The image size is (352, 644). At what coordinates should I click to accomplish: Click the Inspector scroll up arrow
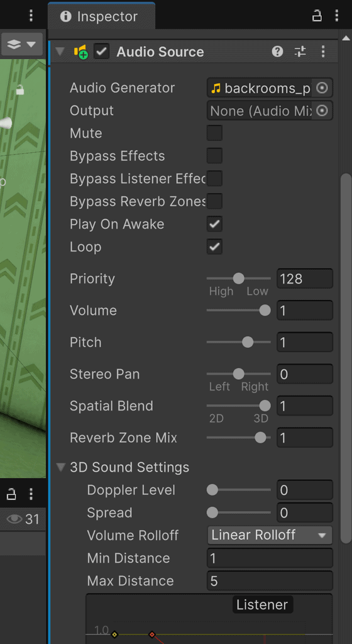tap(346, 38)
